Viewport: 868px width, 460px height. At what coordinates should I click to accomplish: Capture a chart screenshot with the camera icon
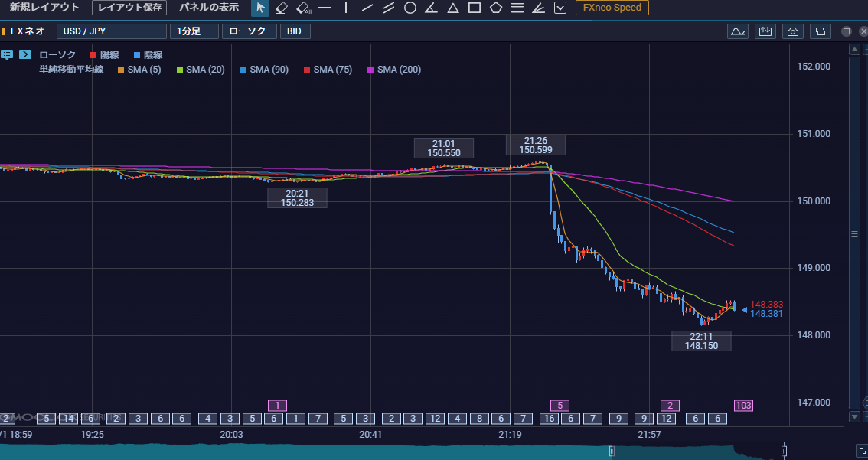click(793, 31)
